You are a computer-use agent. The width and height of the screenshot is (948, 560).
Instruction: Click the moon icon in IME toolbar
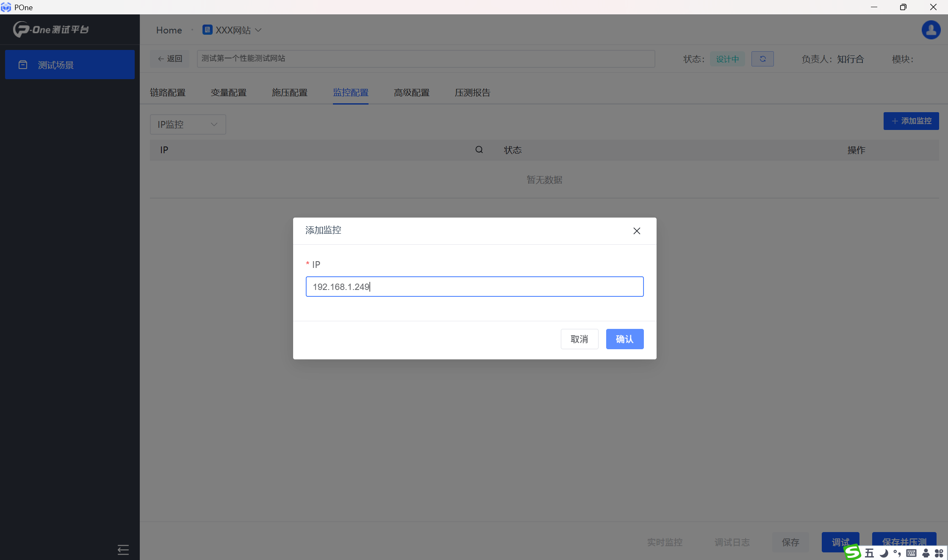(884, 553)
